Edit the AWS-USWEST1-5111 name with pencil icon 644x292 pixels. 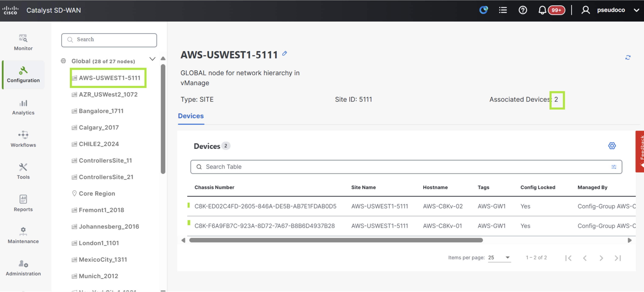[284, 53]
